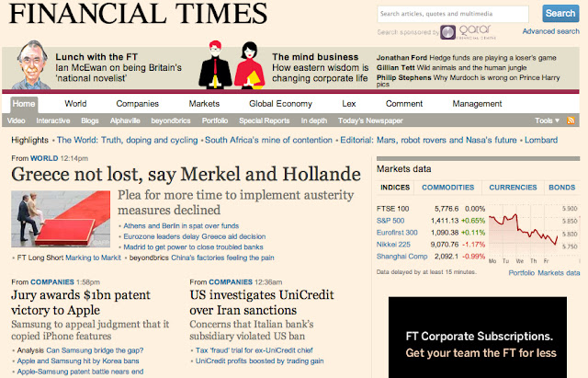Click the Qatar Financial Centre sponsor logo
This screenshot has width=588, height=378.
coord(468,32)
